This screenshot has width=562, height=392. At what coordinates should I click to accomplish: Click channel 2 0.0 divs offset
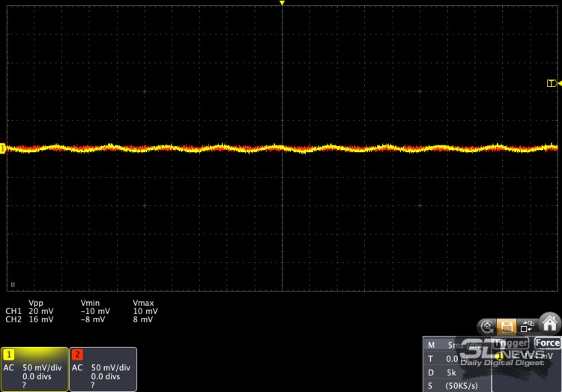[x=106, y=376]
